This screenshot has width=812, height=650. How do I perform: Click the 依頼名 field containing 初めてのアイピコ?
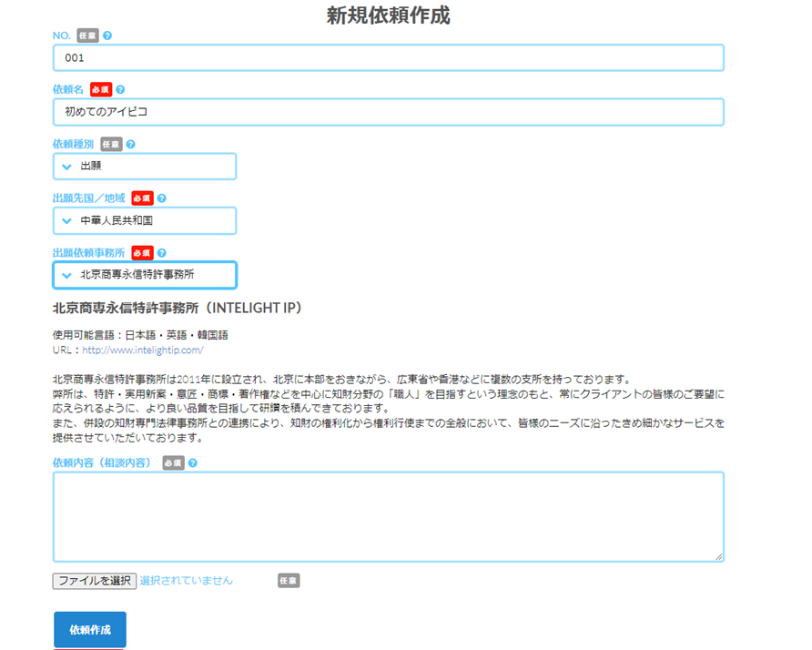(x=389, y=112)
